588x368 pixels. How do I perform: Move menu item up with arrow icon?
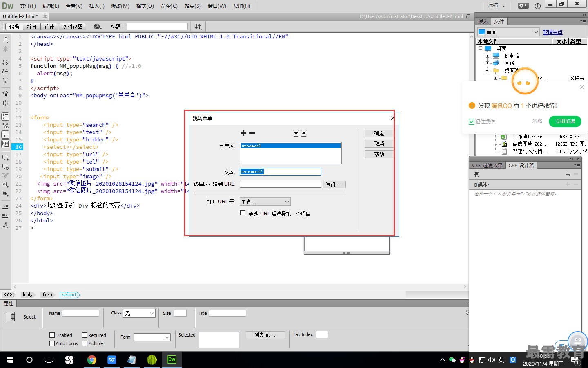304,133
